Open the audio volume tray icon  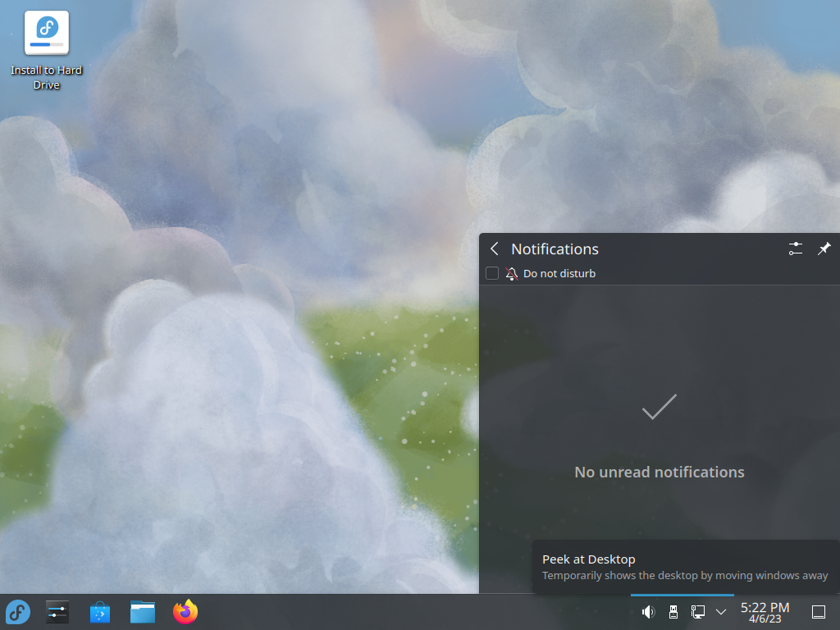648,612
